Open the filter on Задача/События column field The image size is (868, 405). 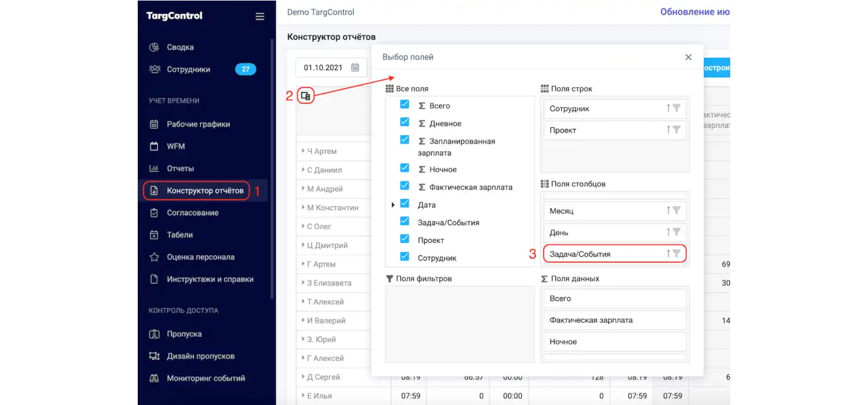[679, 253]
